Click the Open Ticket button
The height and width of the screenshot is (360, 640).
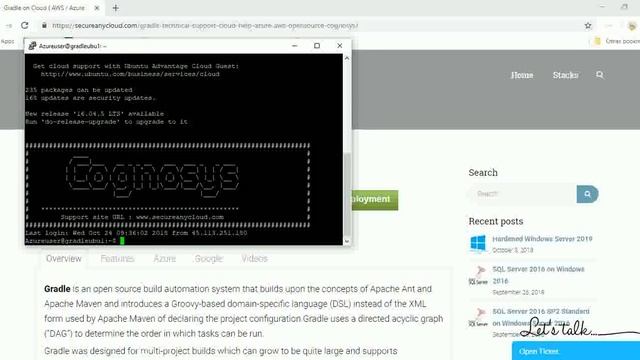[x=576, y=351]
